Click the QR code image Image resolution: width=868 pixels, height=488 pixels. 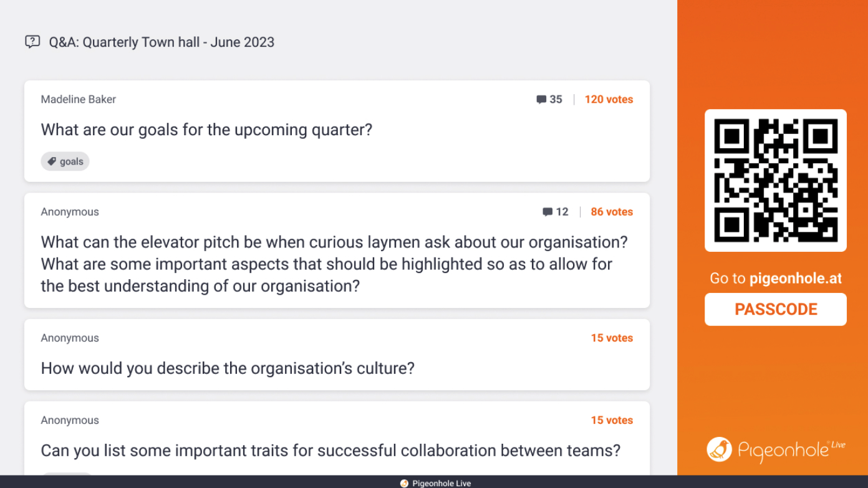775,181
